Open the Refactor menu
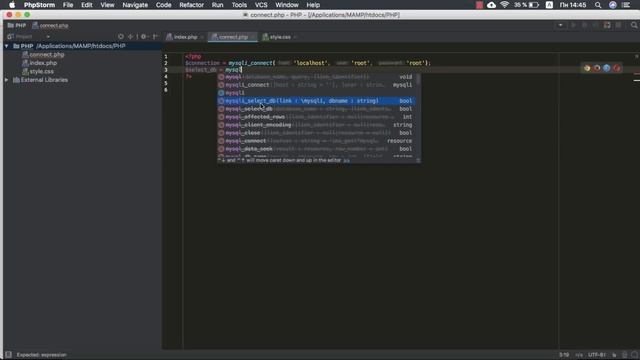640x360 pixels. pos(191,5)
